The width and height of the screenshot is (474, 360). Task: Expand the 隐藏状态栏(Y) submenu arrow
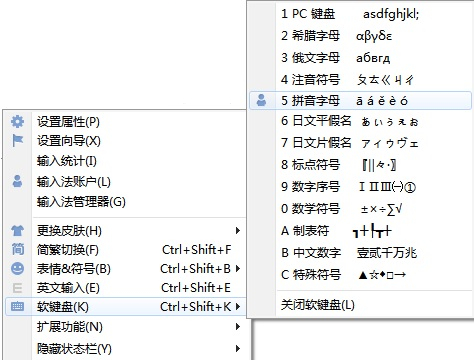(x=238, y=348)
